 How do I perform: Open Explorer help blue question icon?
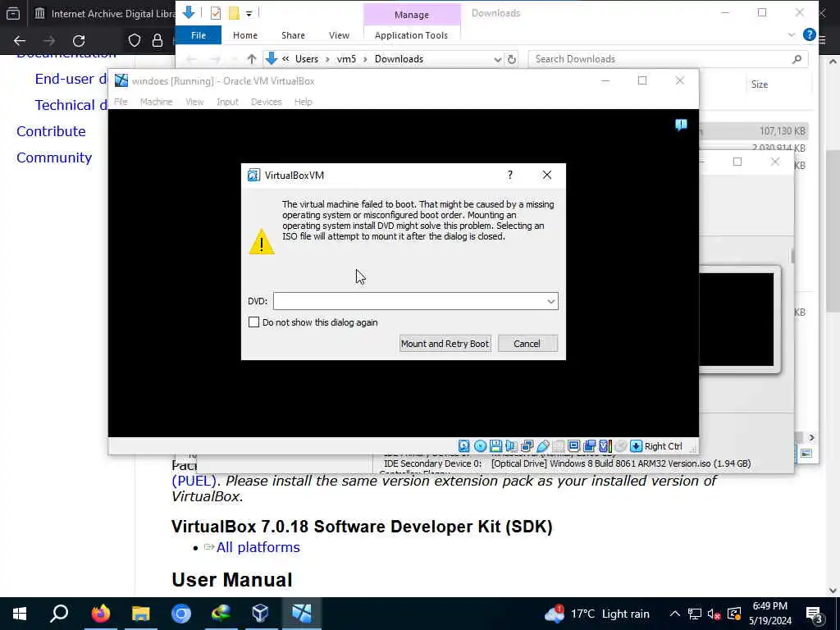[x=810, y=34]
